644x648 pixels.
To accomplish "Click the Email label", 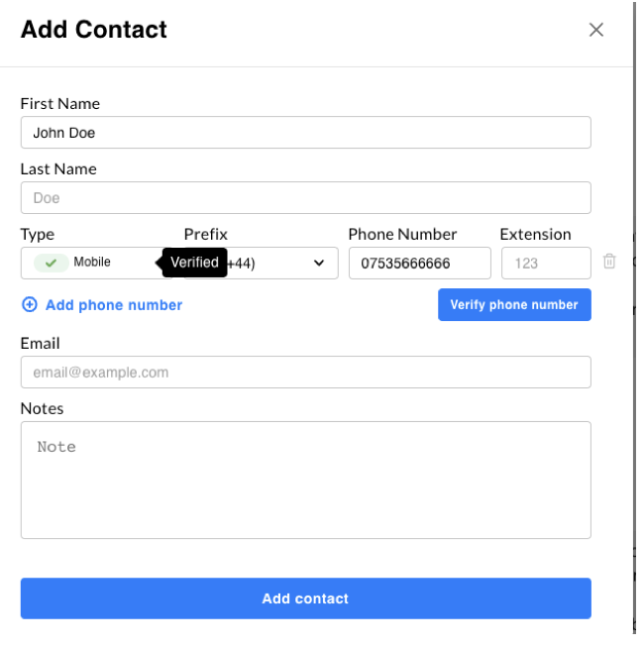I will [x=40, y=343].
